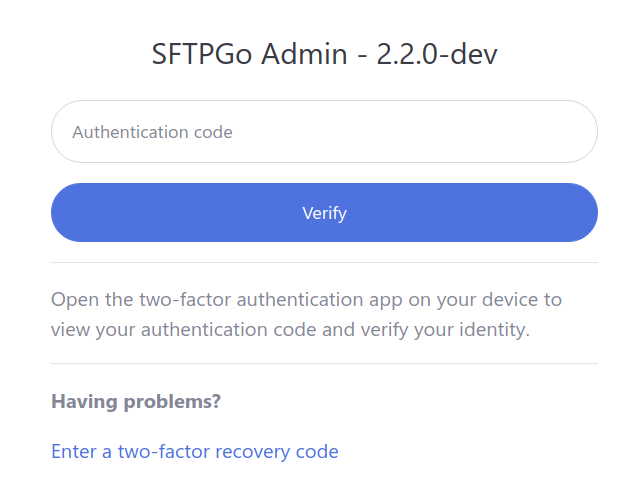This screenshot has height=494, width=631.
Task: Click the divider above 'Having problems?'
Action: [324, 363]
